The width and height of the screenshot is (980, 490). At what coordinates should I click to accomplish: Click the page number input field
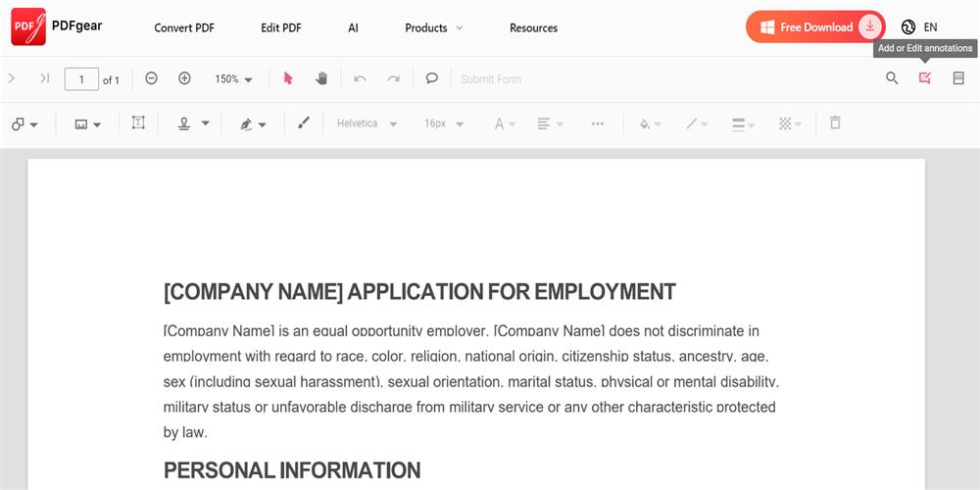pos(81,79)
